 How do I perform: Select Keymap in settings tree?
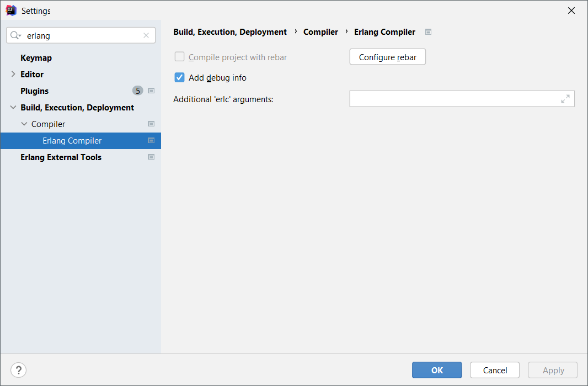[36, 58]
